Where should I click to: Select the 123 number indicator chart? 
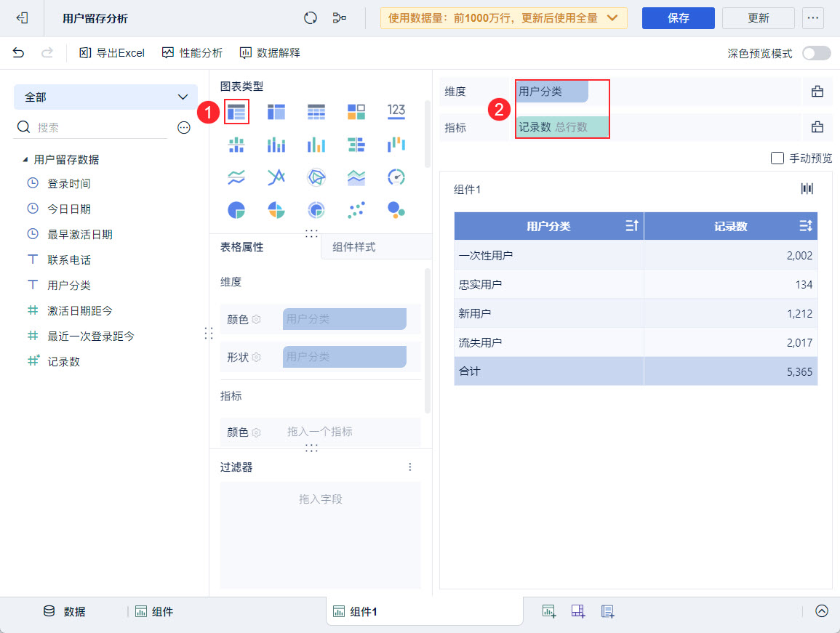[396, 111]
